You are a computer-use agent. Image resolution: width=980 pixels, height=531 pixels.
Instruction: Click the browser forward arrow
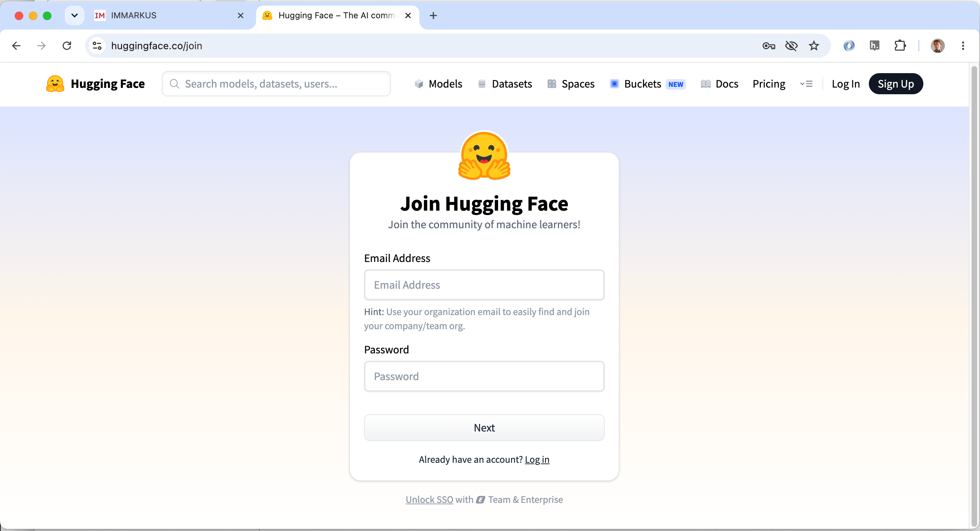42,46
